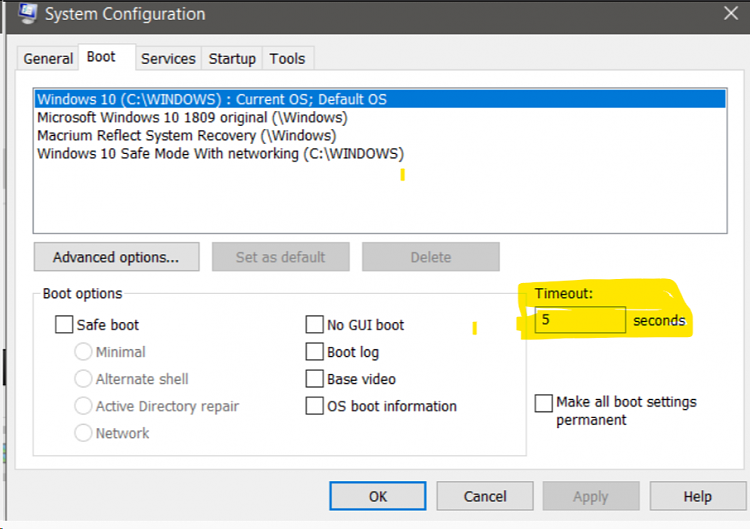This screenshot has height=529, width=750.
Task: Tick the No GUI boot checkbox
Action: [x=314, y=324]
